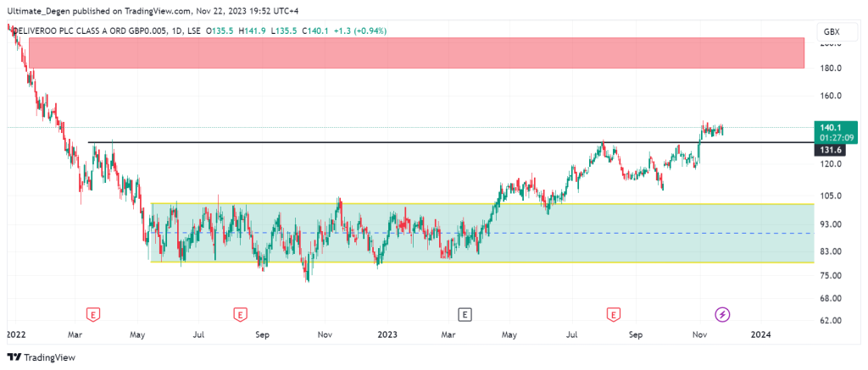This screenshot has height=370, width=868.
Task: Click the 180.0 price axis label
Action: 831,69
